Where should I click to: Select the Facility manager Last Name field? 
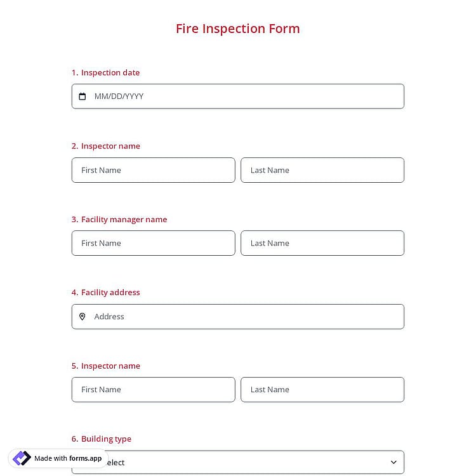click(322, 243)
